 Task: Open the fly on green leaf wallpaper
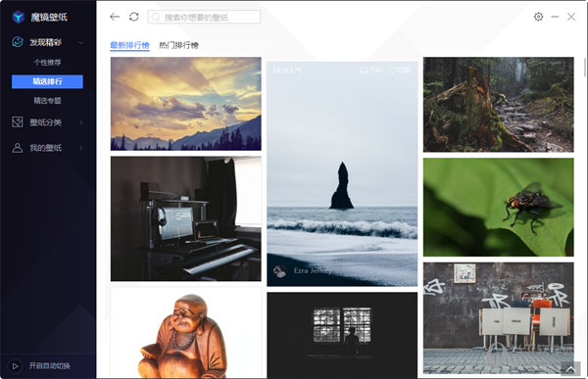[499, 207]
